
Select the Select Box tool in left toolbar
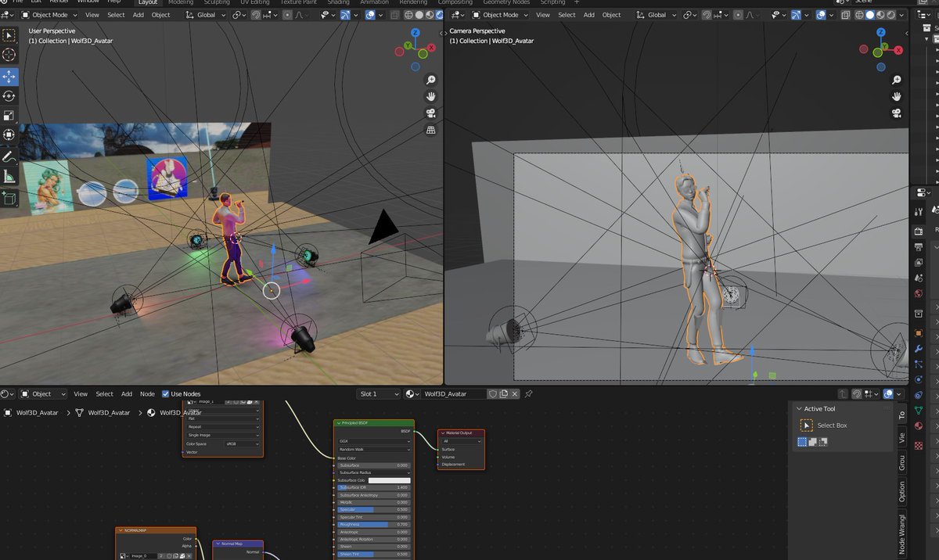[x=9, y=35]
